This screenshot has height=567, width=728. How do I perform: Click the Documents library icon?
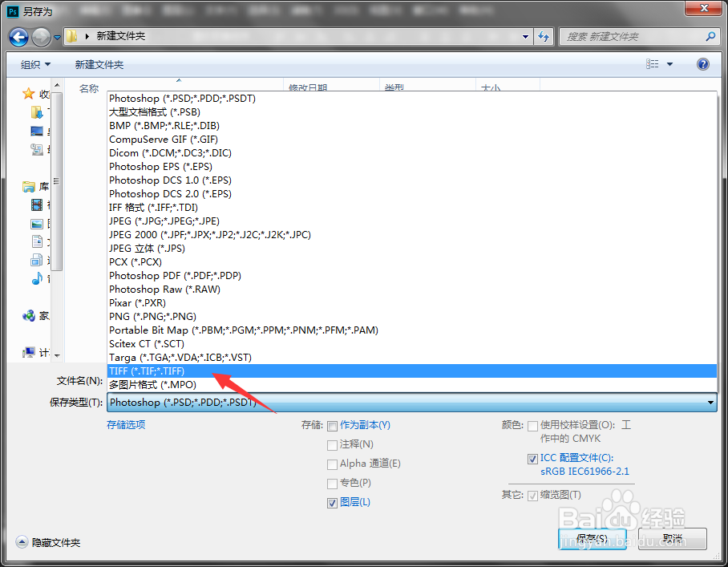pos(37,241)
